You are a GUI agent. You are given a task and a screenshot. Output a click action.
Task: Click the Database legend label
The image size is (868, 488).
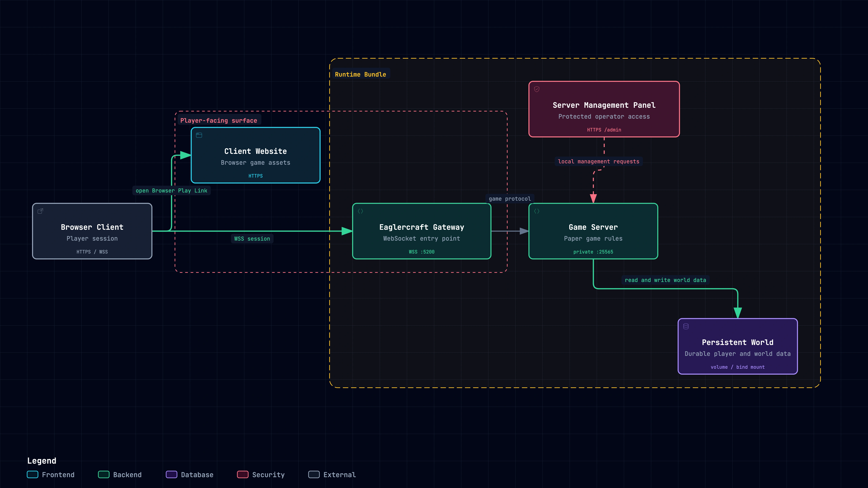tap(197, 474)
